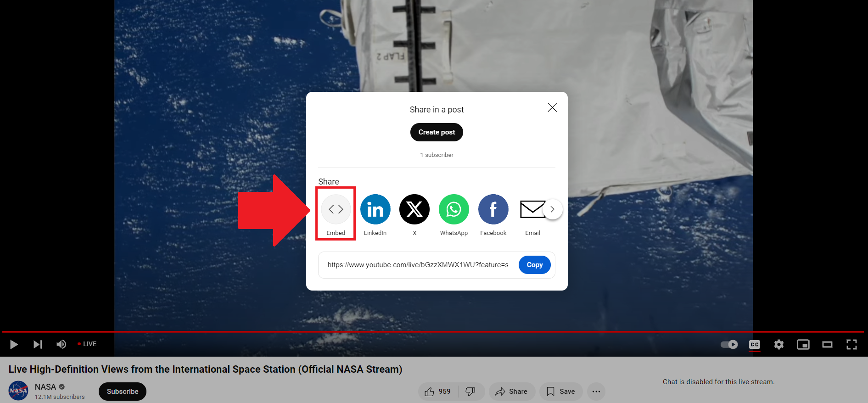Mute the video volume
Image resolution: width=868 pixels, height=403 pixels.
coord(61,344)
